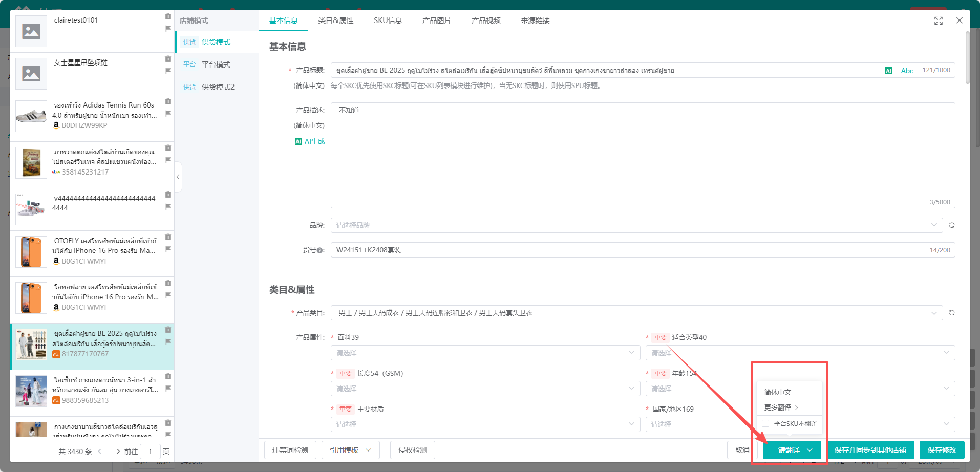Image resolution: width=980 pixels, height=472 pixels.
Task: Click the fullscreen expand icon
Action: pos(938,20)
